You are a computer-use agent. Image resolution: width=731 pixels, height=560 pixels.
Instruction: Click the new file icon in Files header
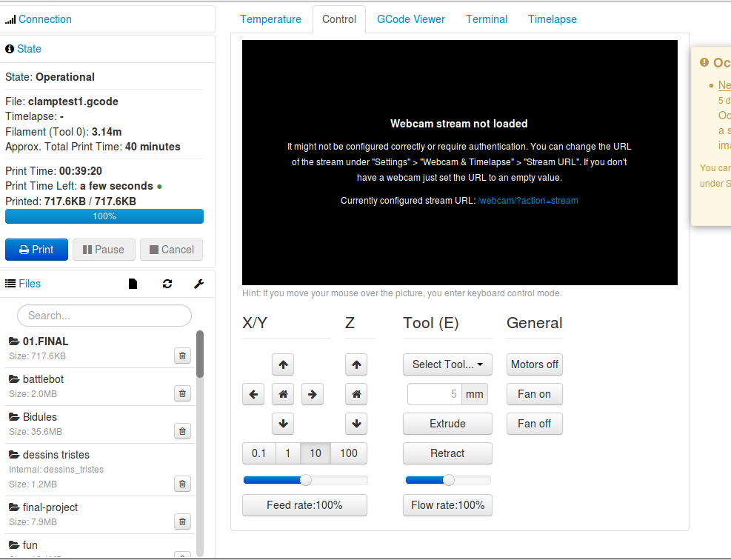133,284
